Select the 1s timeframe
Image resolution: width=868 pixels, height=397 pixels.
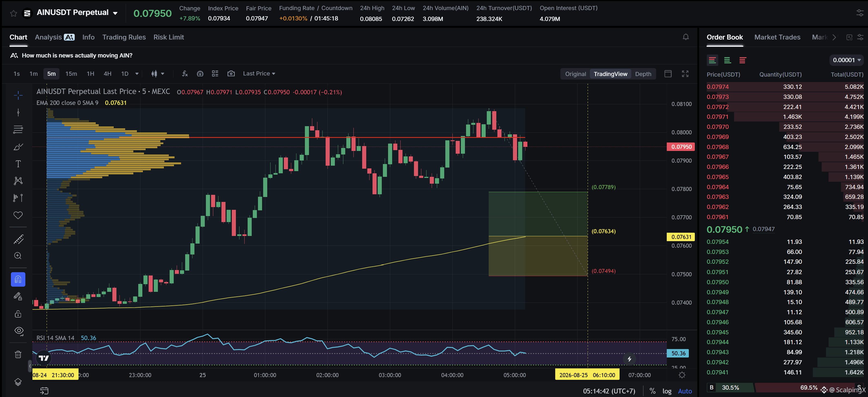[17, 74]
